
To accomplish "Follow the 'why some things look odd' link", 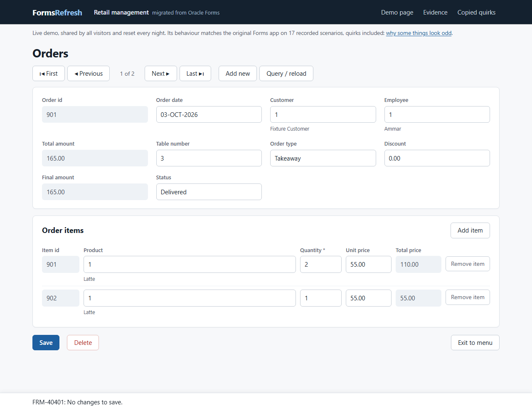I will coord(419,33).
